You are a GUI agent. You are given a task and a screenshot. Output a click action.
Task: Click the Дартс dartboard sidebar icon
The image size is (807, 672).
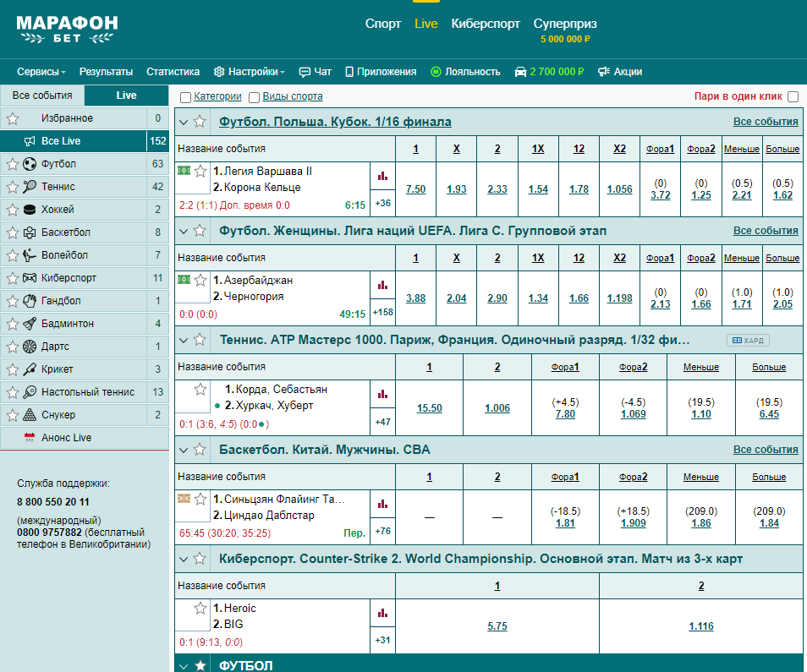coord(30,347)
